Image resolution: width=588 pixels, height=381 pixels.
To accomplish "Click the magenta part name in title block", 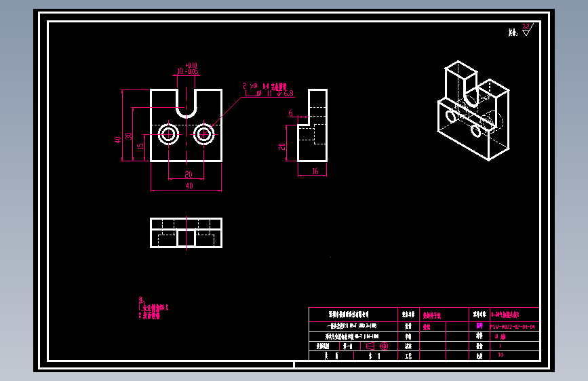I will (505, 315).
